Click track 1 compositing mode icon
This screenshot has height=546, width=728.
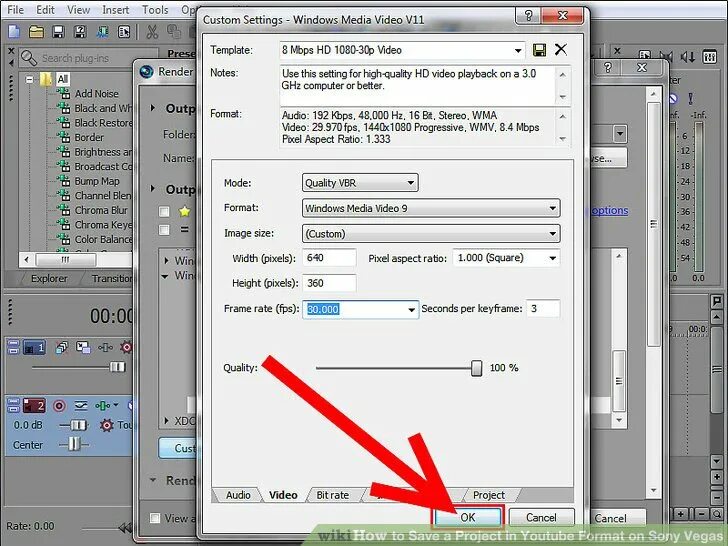(83, 347)
